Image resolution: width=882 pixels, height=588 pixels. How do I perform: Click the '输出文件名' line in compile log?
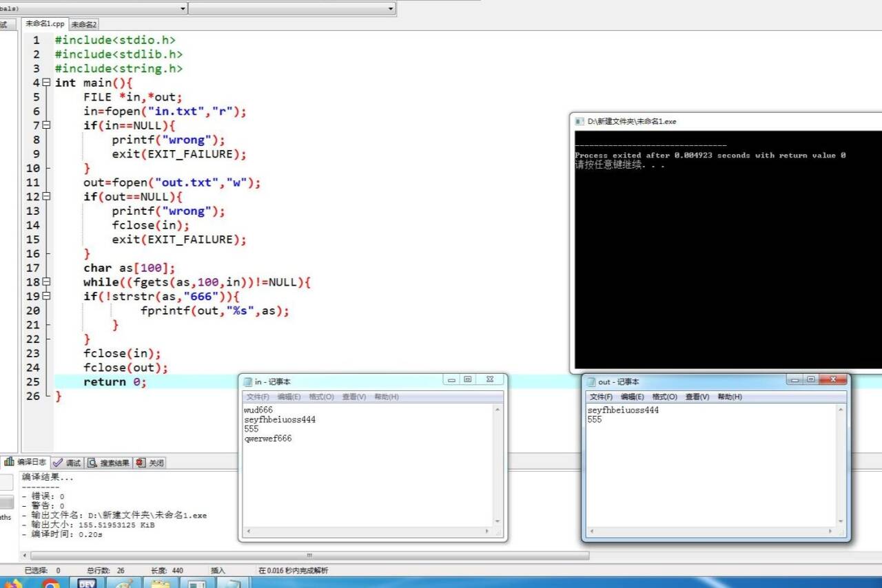click(114, 515)
